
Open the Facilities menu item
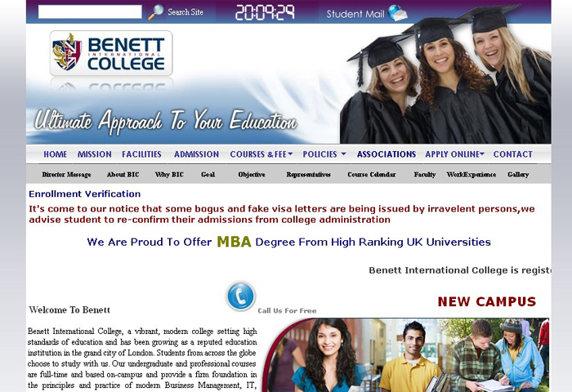(x=141, y=154)
